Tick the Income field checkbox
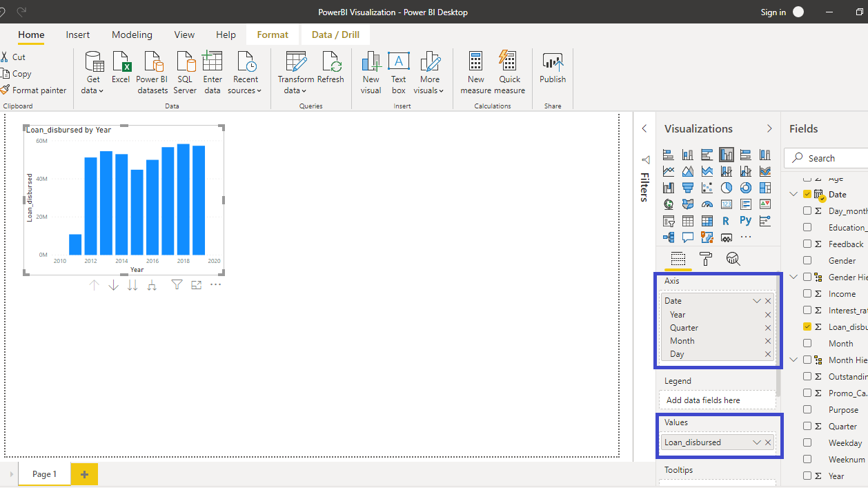 pos(807,293)
